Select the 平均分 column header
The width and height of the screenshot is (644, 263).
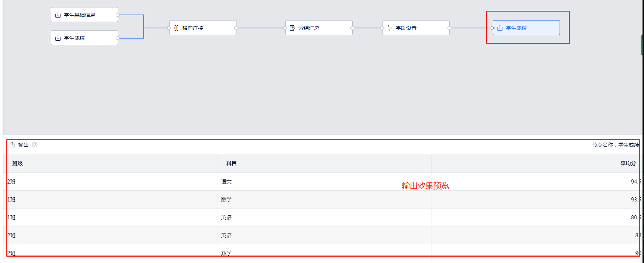pos(628,163)
